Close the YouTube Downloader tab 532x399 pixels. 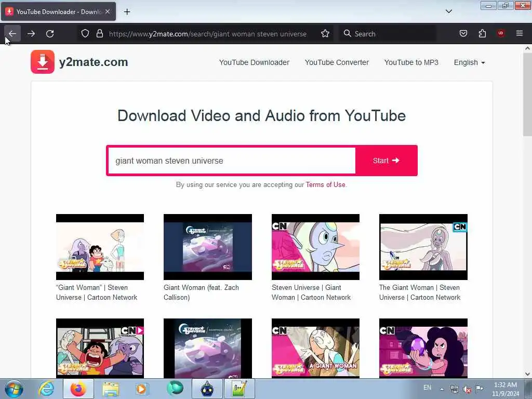(x=108, y=11)
